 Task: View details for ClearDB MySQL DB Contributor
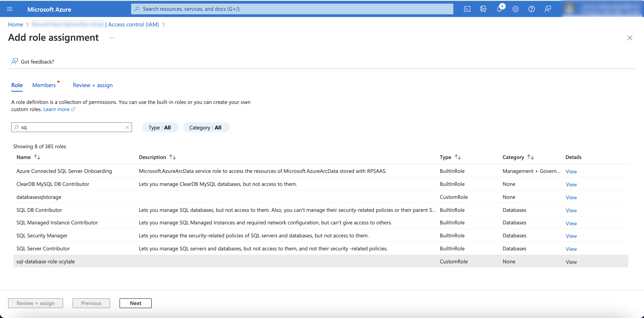[x=571, y=184]
